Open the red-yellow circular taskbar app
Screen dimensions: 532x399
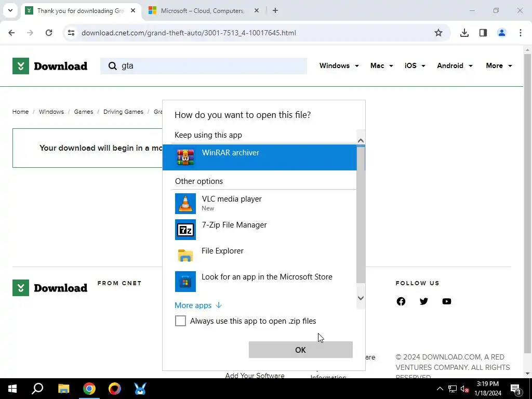[x=115, y=389]
